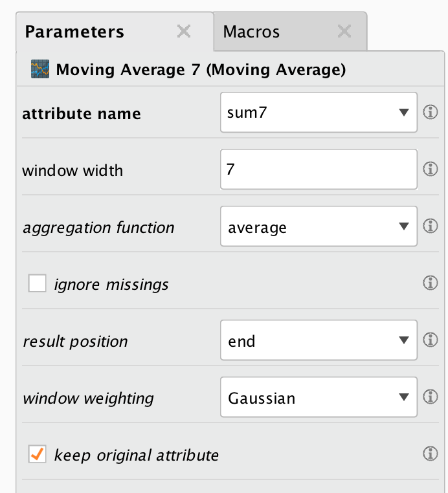Switch to the Macros tab
The width and height of the screenshot is (448, 493).
(251, 32)
